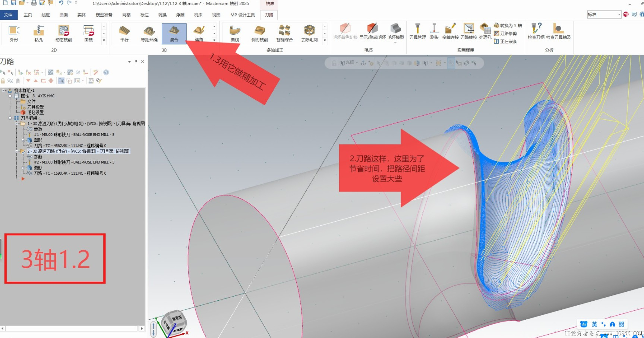Click the 混合 blend finishing toolpath
The height and width of the screenshot is (338, 644).
(x=174, y=34)
